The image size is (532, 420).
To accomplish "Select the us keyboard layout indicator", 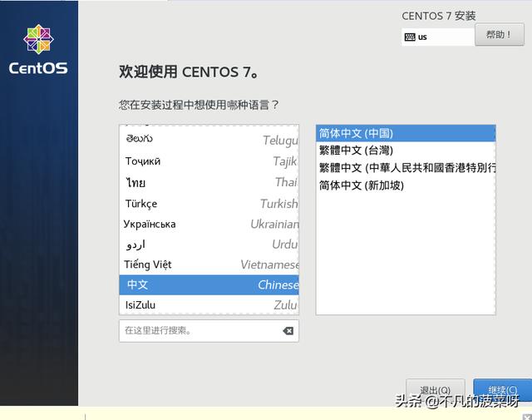I will coord(438,37).
